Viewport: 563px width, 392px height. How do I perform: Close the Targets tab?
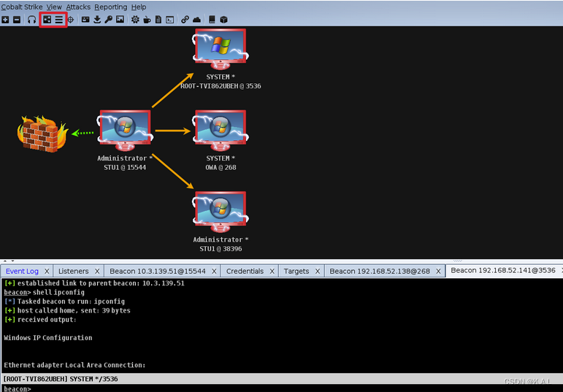(x=318, y=272)
